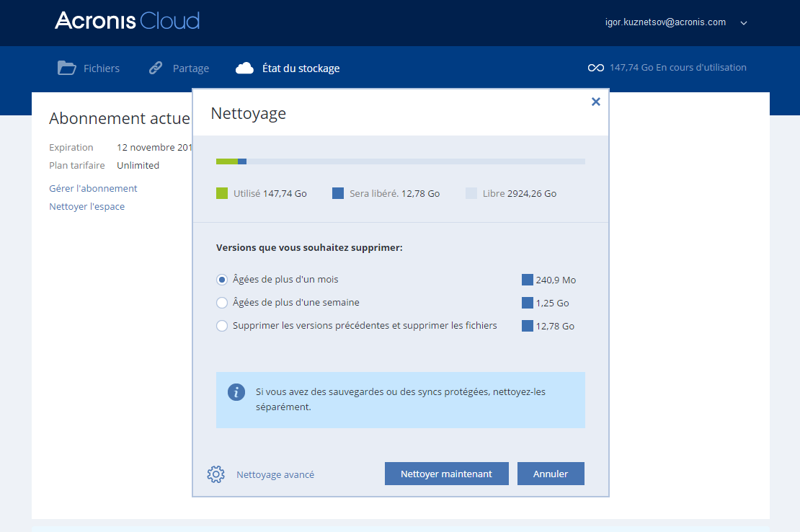This screenshot has height=532, width=800.
Task: Click the blue "Sera libéré" legend swatch
Action: point(337,193)
